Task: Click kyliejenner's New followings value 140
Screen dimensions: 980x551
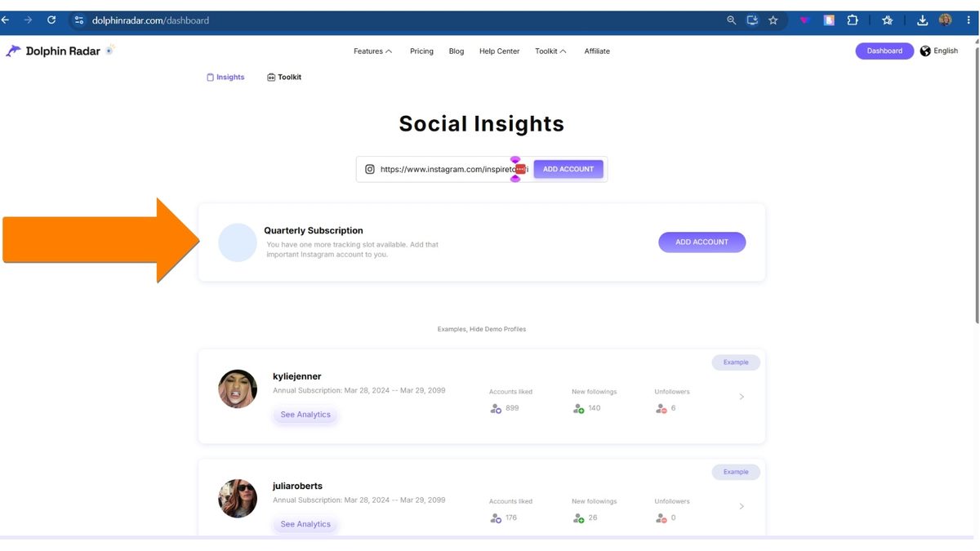Action: coord(595,408)
